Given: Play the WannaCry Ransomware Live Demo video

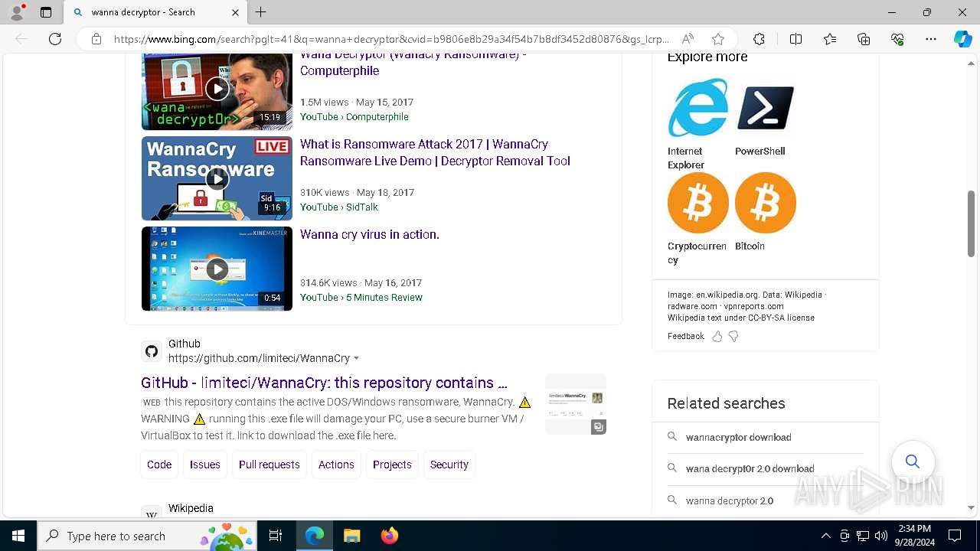Looking at the screenshot, I should [217, 178].
